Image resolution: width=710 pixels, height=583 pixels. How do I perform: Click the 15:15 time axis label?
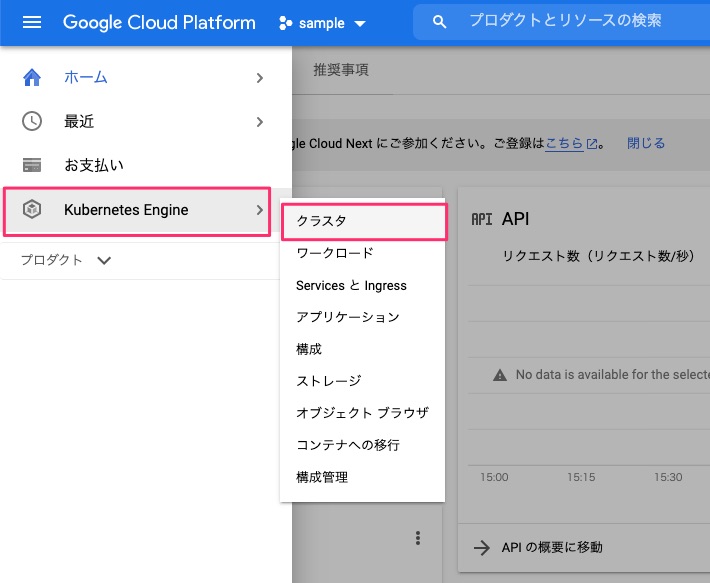(x=581, y=477)
